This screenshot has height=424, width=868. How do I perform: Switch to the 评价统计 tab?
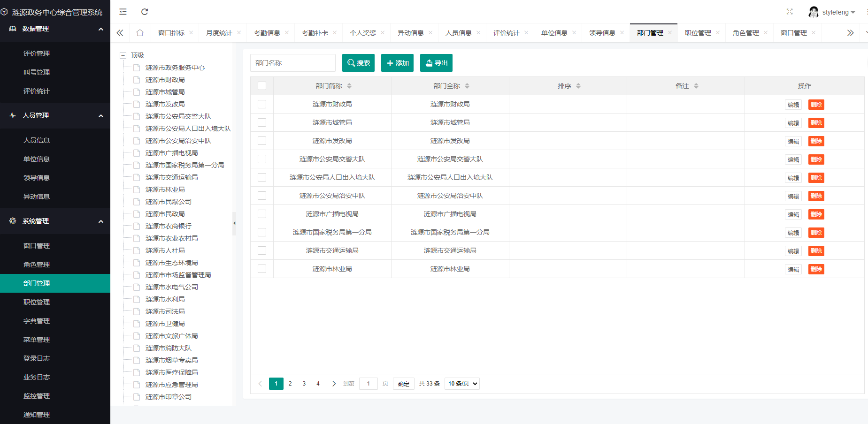506,33
